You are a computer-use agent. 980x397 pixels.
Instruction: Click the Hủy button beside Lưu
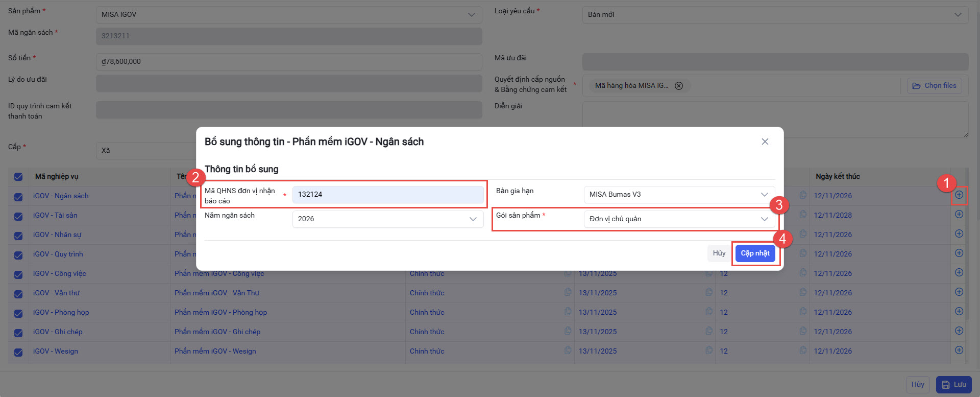(918, 385)
